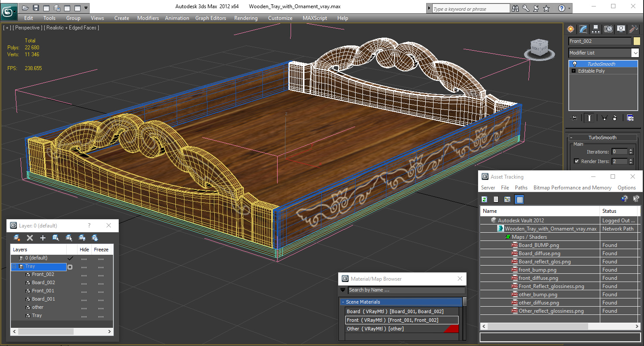
Task: Open the Rendering menu
Action: 246,18
